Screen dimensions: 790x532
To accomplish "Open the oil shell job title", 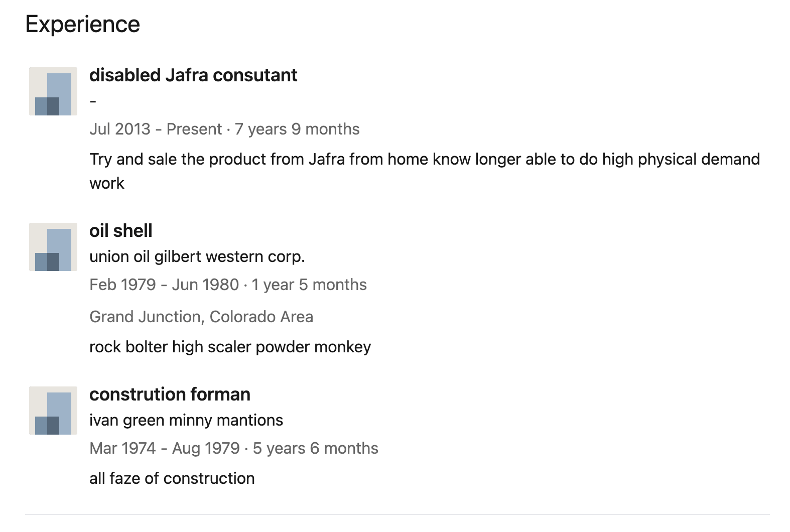I will tap(121, 231).
